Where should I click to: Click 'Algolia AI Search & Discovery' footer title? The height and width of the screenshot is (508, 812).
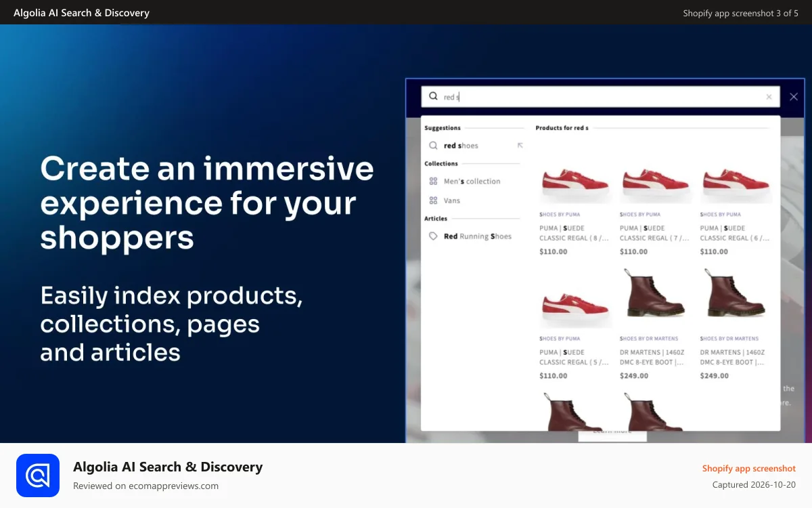pos(168,467)
